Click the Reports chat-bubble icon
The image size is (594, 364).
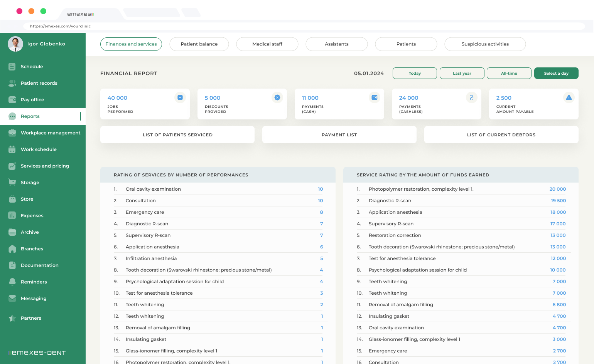(12, 116)
